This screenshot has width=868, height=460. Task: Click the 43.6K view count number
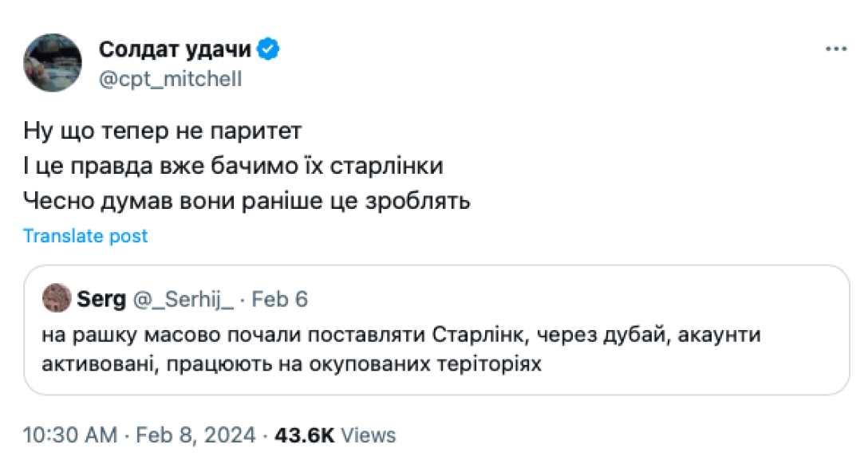tap(304, 435)
